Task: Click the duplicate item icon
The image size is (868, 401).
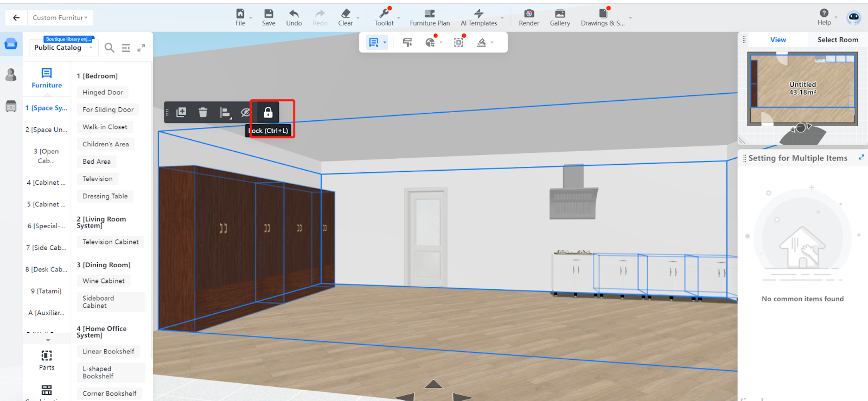Action: pyautogui.click(x=181, y=112)
